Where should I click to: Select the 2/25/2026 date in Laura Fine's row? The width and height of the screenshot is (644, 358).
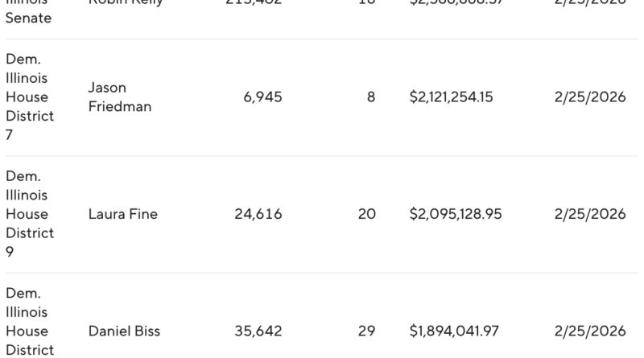coord(590,214)
